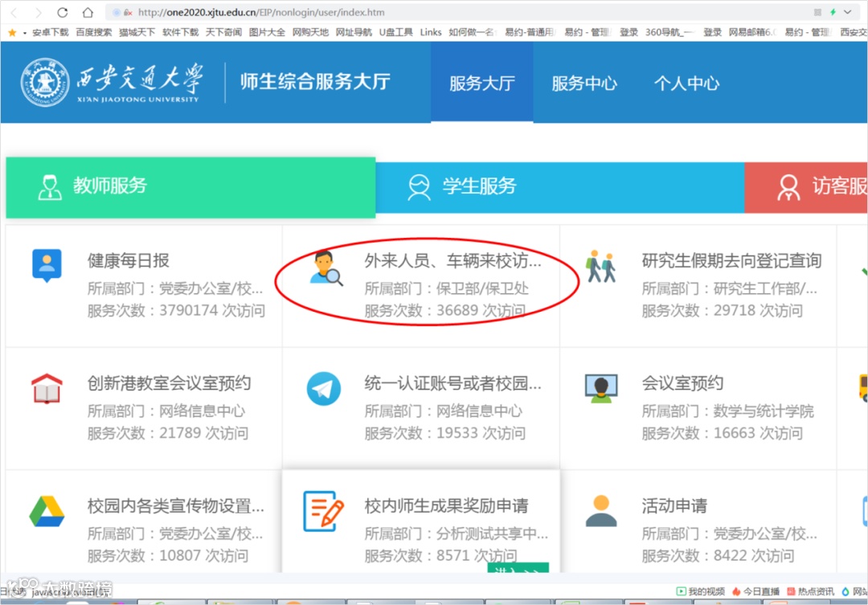
Task: Click 服务次数：8422 次访问 text
Action: click(x=718, y=555)
